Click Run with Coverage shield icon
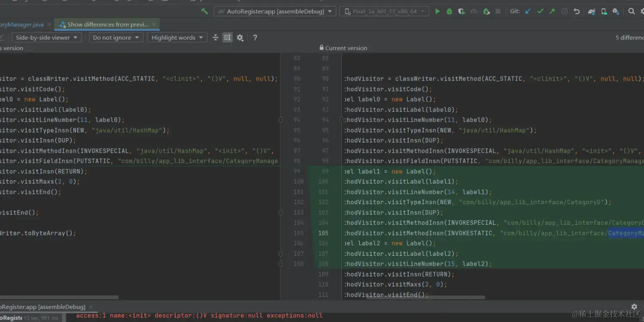This screenshot has width=644, height=322. point(462,11)
